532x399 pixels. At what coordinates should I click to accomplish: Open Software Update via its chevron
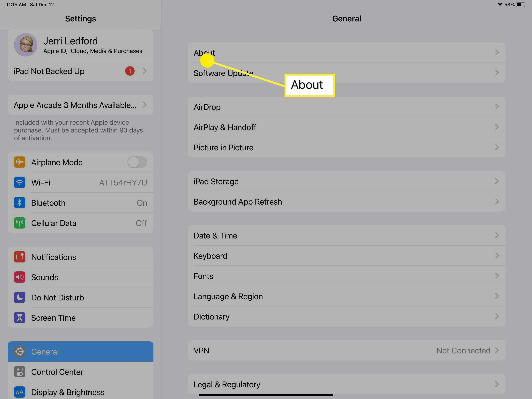click(497, 73)
